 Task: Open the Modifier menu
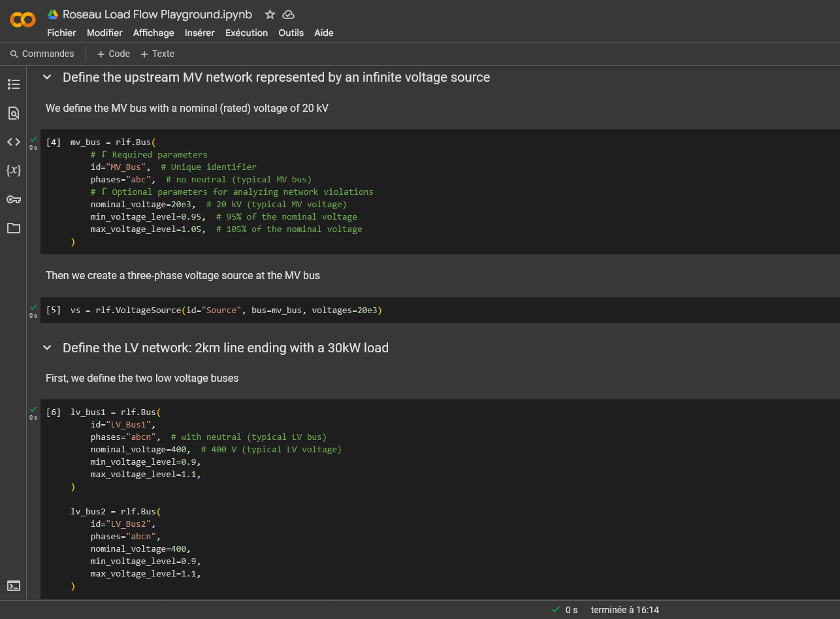[105, 33]
